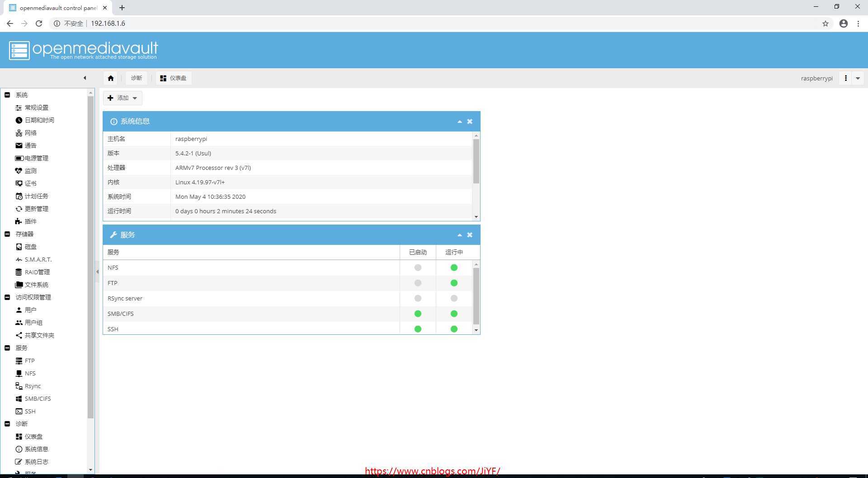
Task: Click the 更新管理 update refresh icon
Action: click(19, 209)
